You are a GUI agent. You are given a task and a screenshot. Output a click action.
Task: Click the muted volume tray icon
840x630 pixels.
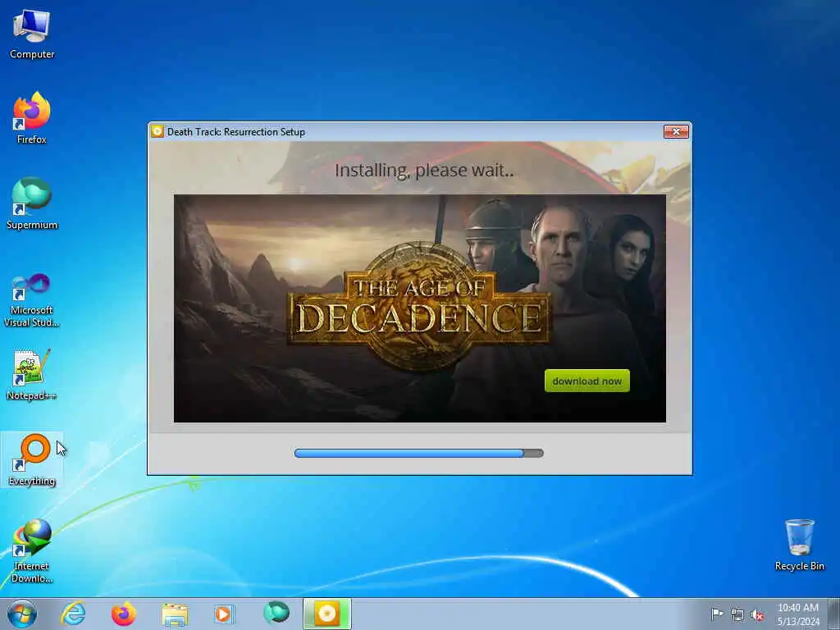coord(757,615)
